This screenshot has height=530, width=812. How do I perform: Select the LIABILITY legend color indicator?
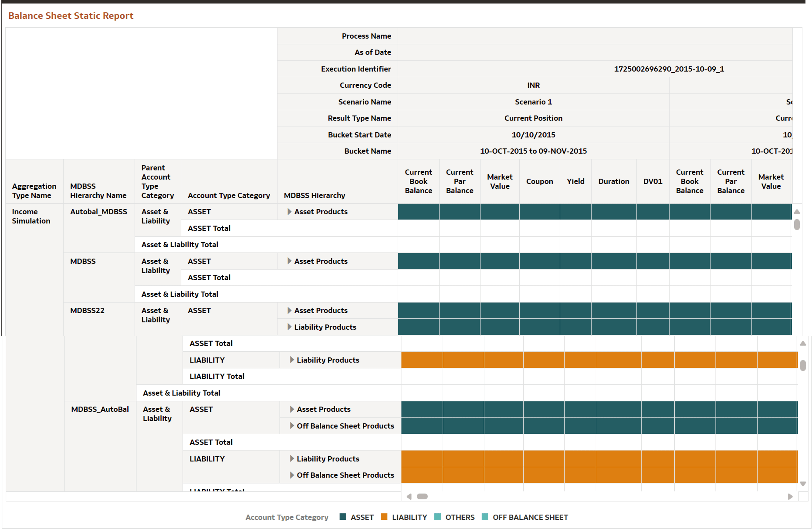[x=384, y=517]
